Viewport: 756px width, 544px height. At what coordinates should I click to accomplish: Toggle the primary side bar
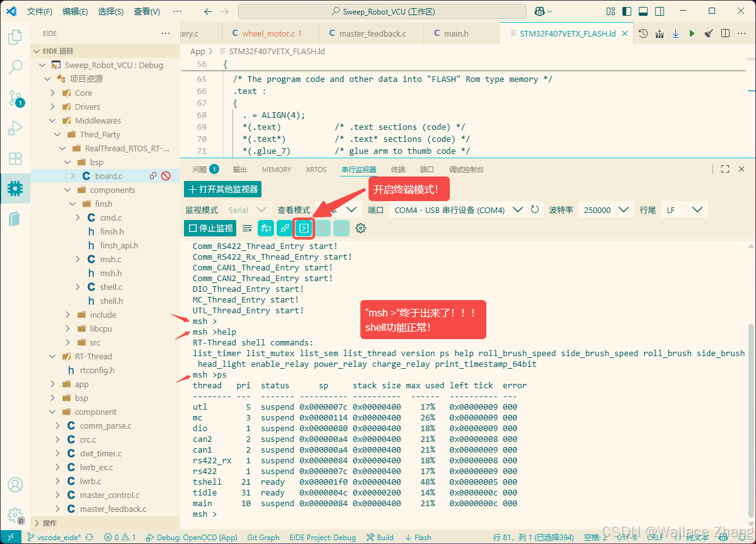pos(626,11)
